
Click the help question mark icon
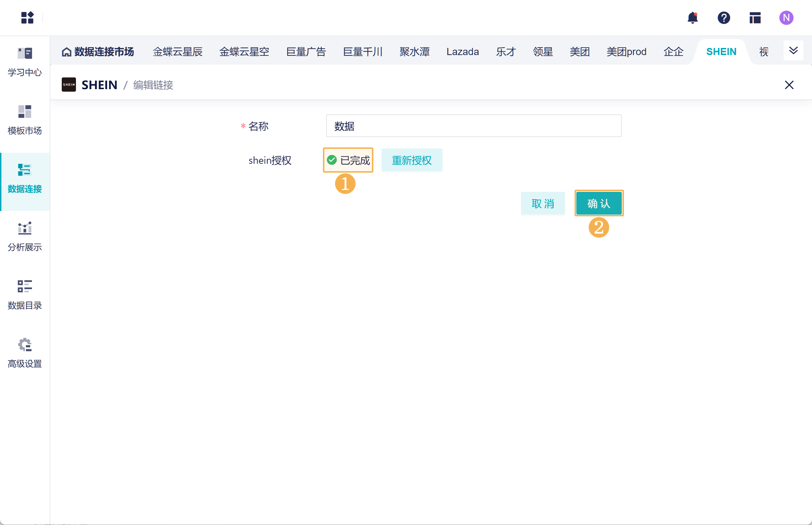(x=724, y=17)
